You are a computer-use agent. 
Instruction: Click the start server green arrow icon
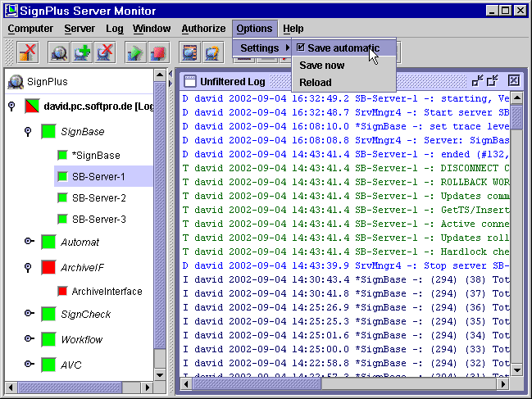tap(134, 53)
